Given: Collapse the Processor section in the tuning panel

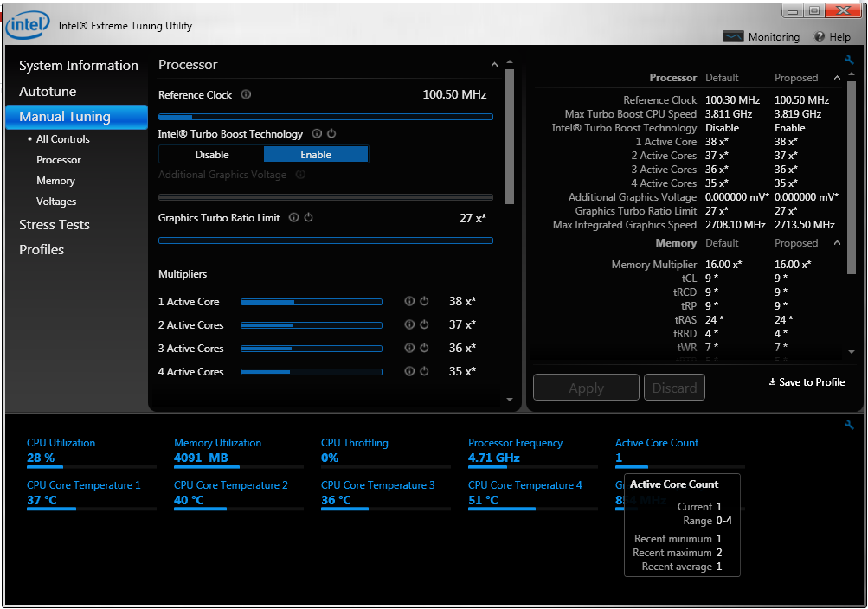Looking at the screenshot, I should click(494, 65).
